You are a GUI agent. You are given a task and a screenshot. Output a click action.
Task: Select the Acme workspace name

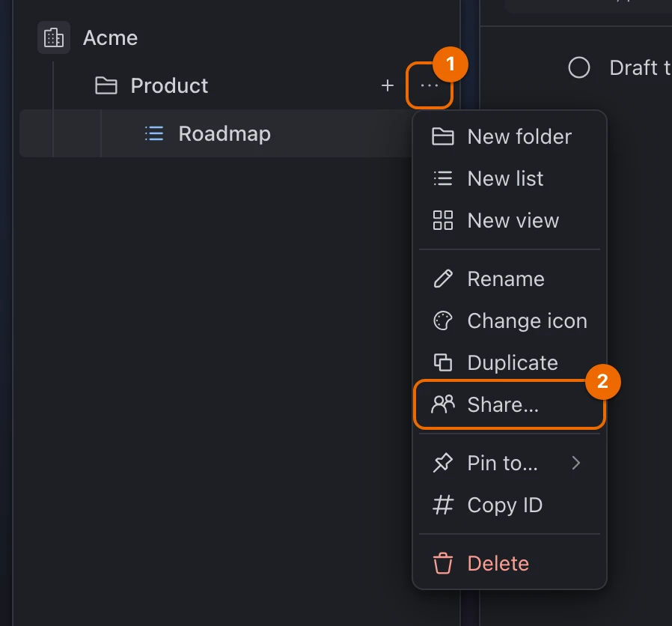tap(110, 38)
